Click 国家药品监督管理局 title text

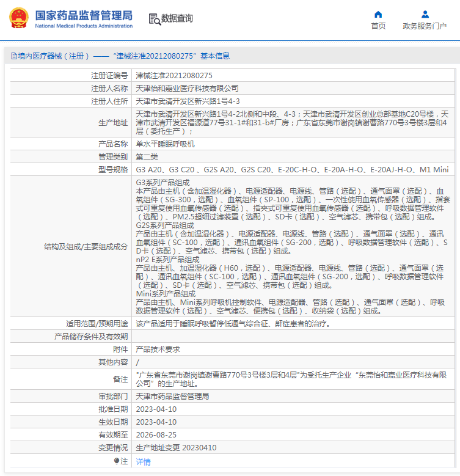84,15
